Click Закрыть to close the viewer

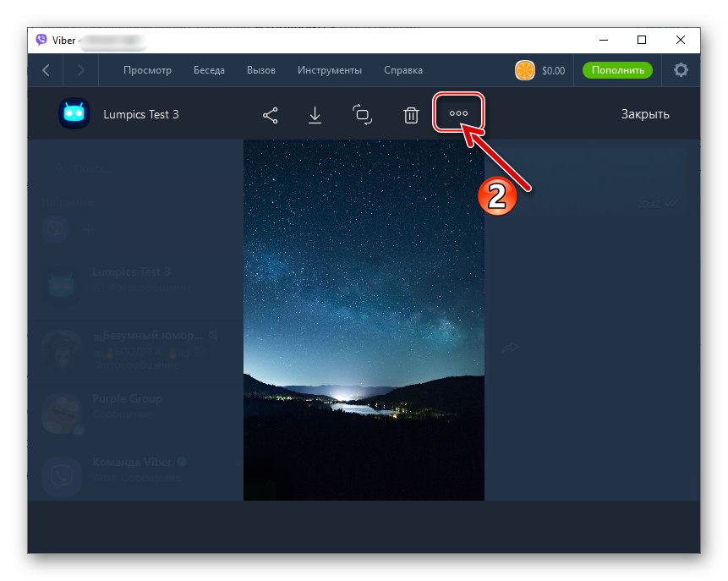pos(645,114)
